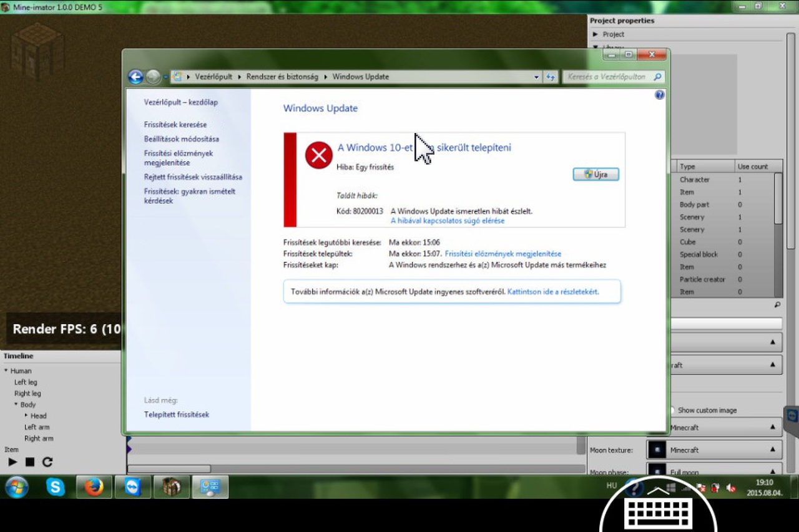Open the Action Center flag icon
This screenshot has height=532, width=799.
coord(701,488)
